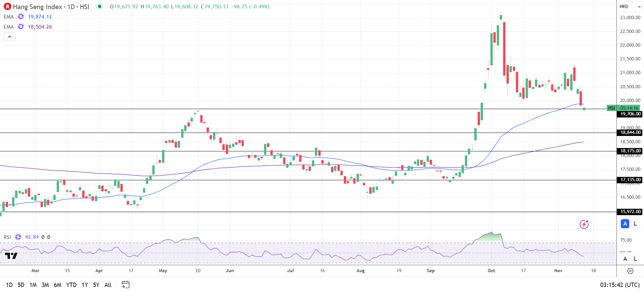Select the 5Y time range
Viewport: 644px width, 292px height.
(x=96, y=285)
